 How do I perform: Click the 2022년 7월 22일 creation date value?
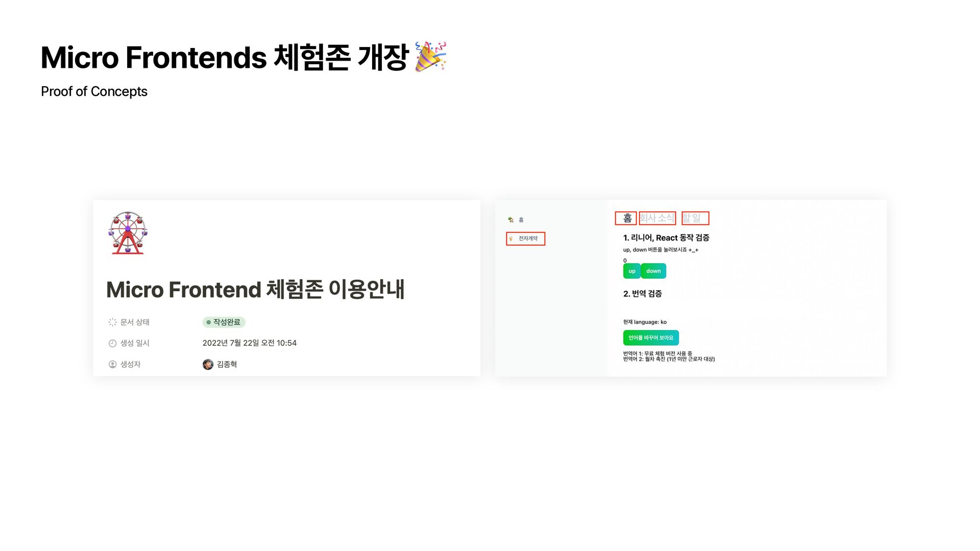pos(250,343)
